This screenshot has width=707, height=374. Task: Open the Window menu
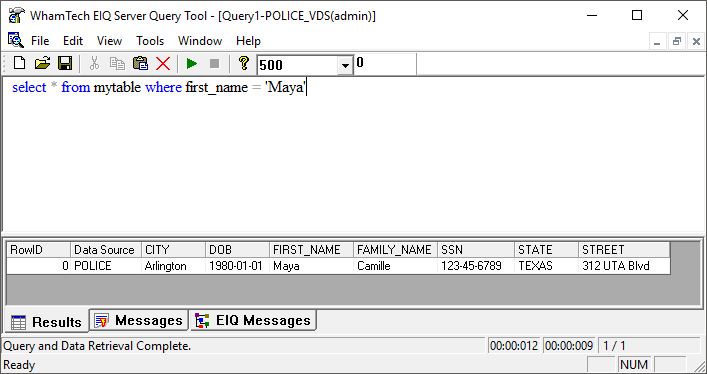[200, 41]
